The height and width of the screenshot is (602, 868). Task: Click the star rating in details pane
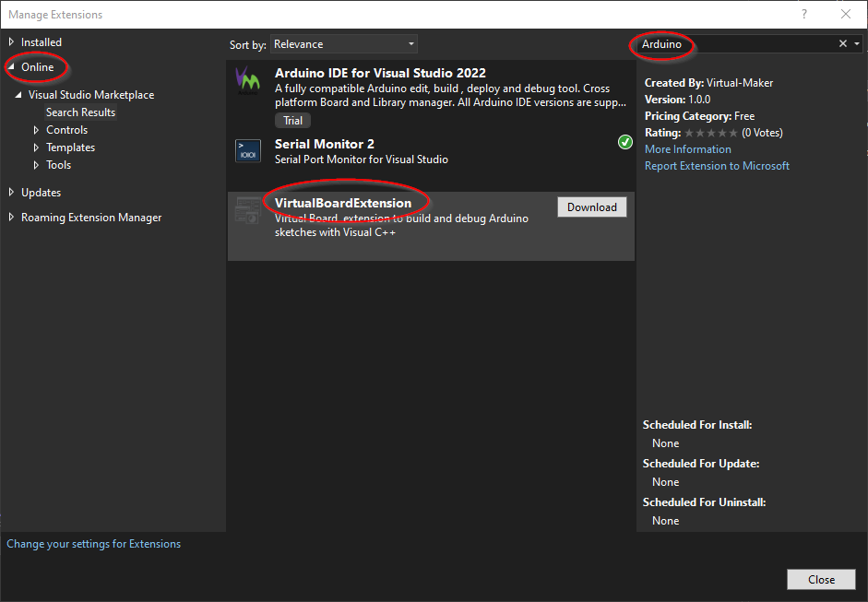pyautogui.click(x=711, y=133)
